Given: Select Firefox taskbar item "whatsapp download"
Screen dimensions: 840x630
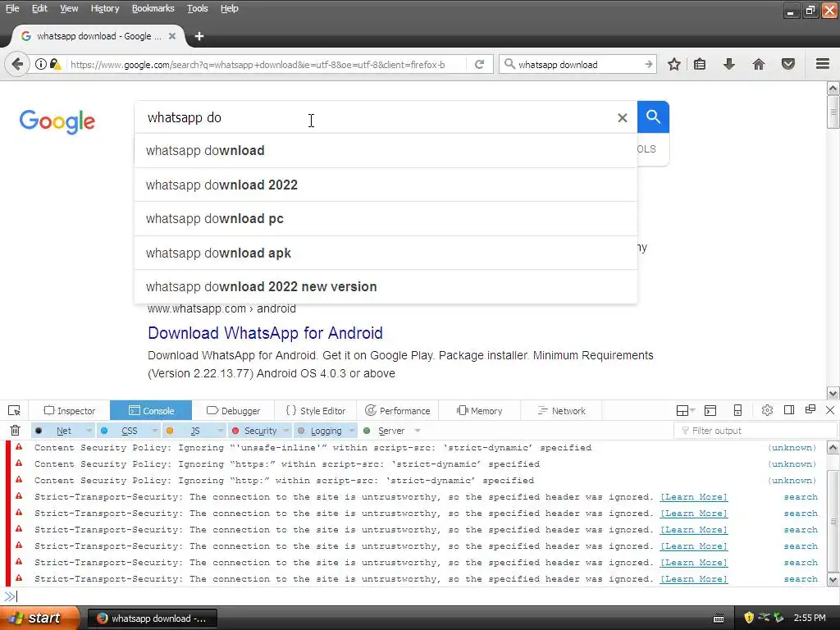Looking at the screenshot, I should click(x=152, y=619).
